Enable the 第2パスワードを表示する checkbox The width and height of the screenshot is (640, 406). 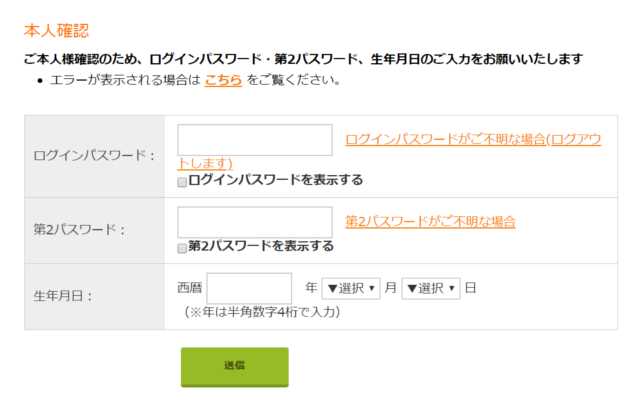(182, 248)
